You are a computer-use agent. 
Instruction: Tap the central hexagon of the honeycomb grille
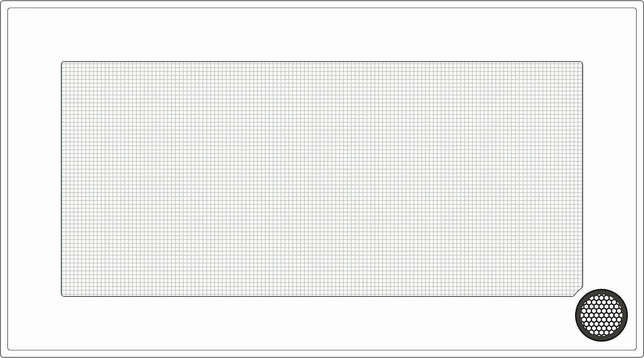coord(601,315)
